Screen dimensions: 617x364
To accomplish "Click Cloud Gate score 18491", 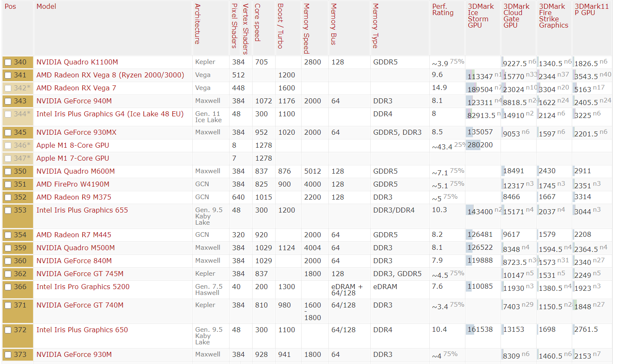I will point(514,171).
